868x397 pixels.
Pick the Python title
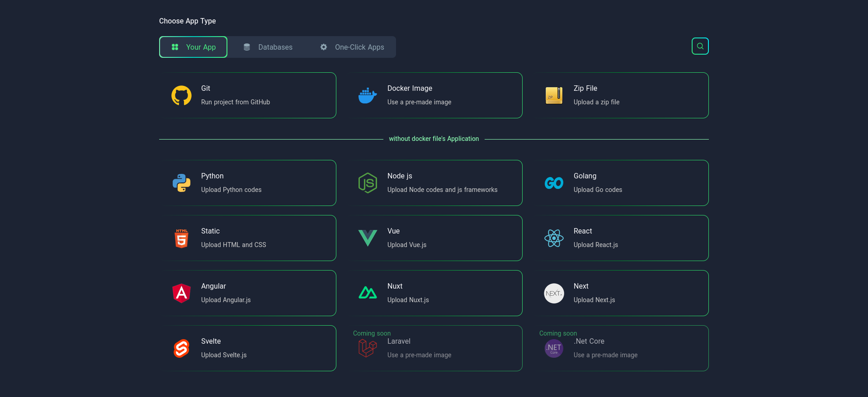click(212, 176)
